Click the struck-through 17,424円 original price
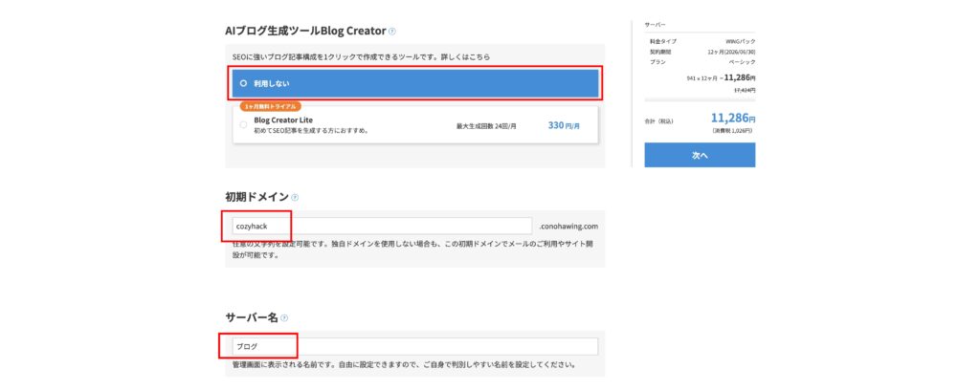The height and width of the screenshot is (391, 980). tap(744, 89)
